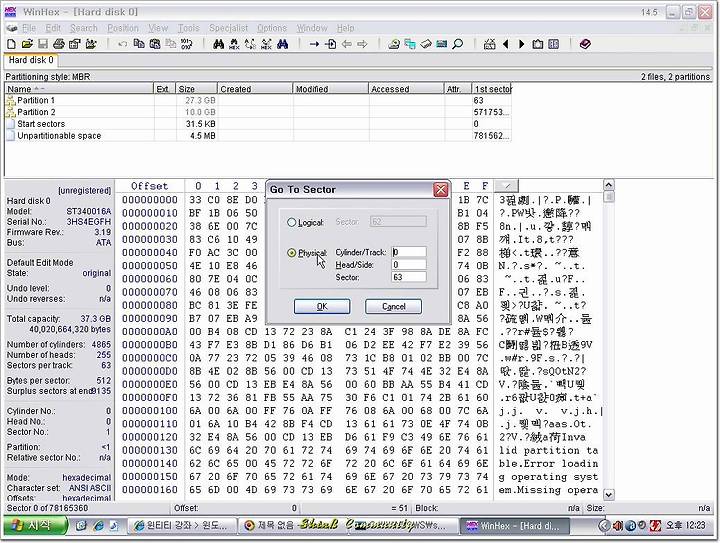Select the Physical radio button
Screen dimensions: 720x543
pos(291,252)
